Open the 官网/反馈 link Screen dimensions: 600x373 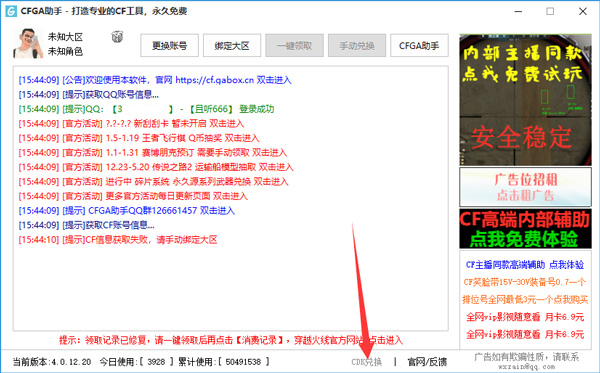[x=427, y=362]
